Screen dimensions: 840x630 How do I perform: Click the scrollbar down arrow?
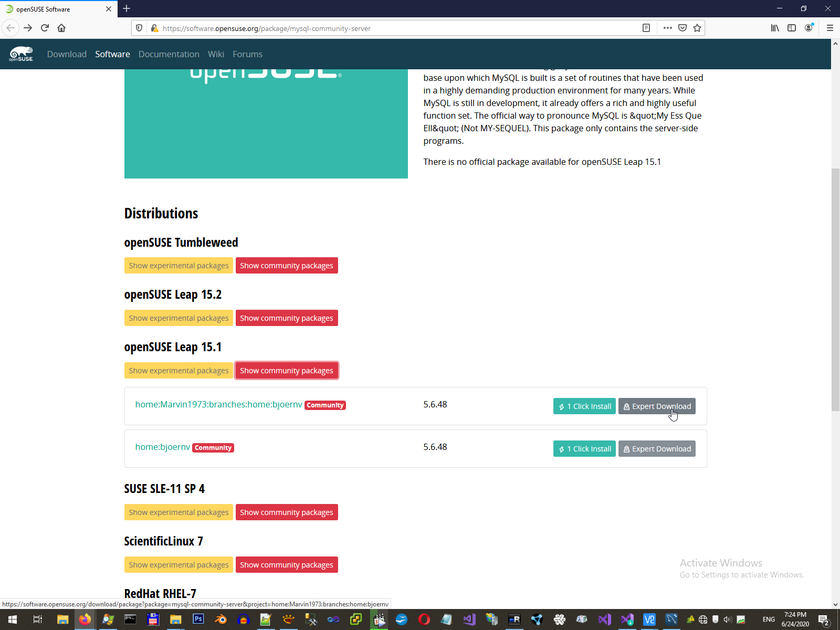835,604
